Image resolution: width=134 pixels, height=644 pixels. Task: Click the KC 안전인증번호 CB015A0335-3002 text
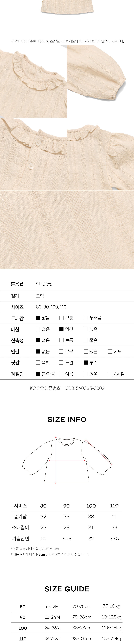(67, 388)
